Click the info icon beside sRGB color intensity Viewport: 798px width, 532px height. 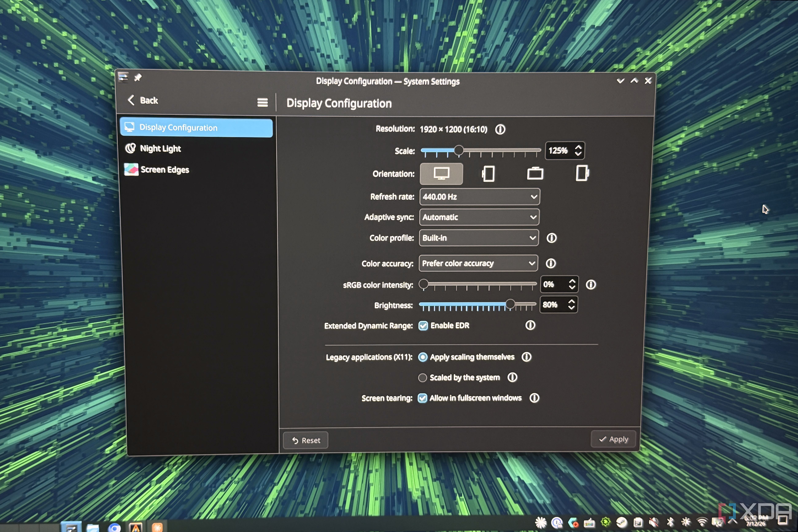590,284
